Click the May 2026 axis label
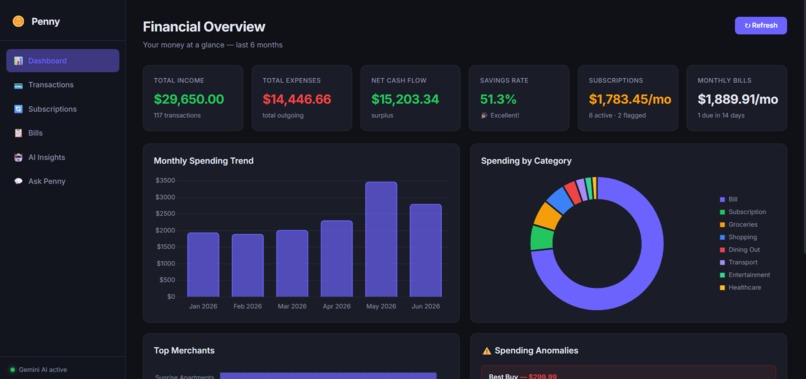806x379 pixels. pos(381,306)
